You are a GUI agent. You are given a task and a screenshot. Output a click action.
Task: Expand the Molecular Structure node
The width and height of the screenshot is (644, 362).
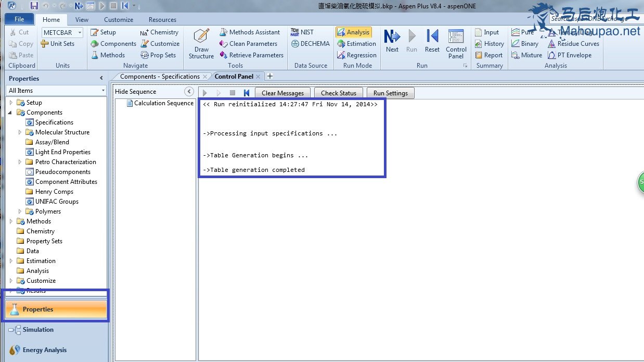(20, 132)
